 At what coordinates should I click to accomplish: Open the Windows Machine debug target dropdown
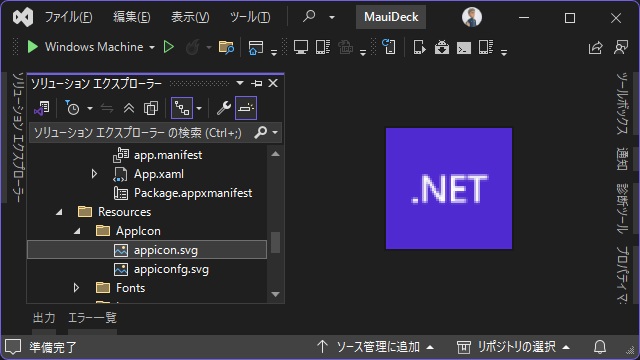(x=152, y=47)
